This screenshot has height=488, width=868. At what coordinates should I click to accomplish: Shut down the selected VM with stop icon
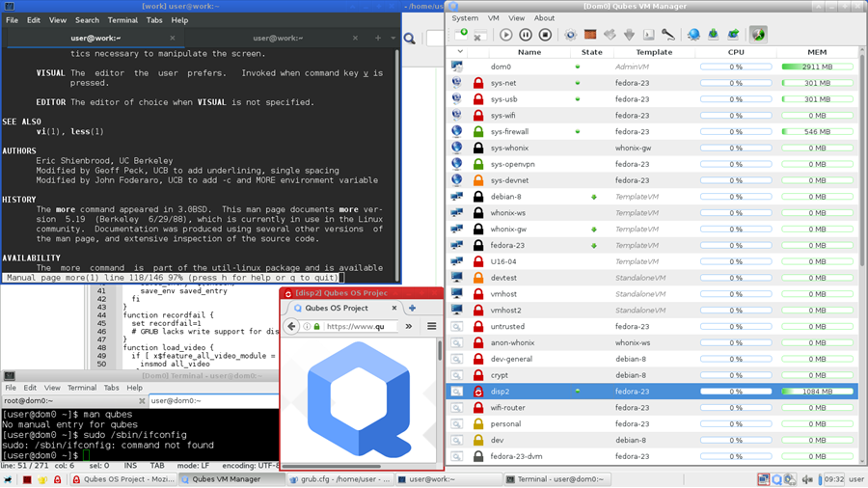[x=545, y=35]
